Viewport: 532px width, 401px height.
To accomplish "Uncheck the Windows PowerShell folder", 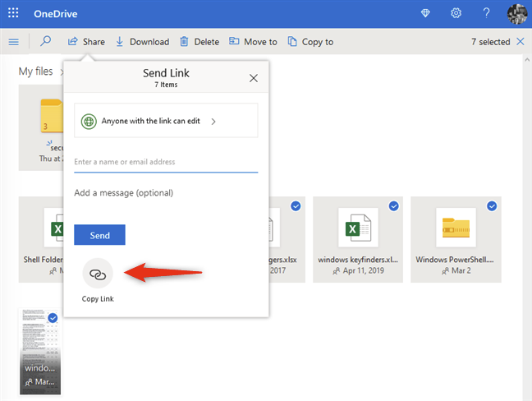I will pos(492,206).
